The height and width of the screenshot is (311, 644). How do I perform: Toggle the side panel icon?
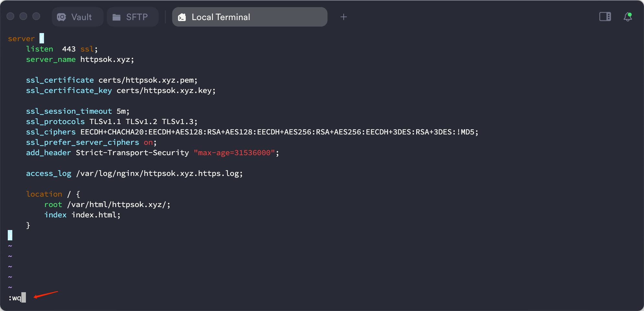tap(605, 17)
